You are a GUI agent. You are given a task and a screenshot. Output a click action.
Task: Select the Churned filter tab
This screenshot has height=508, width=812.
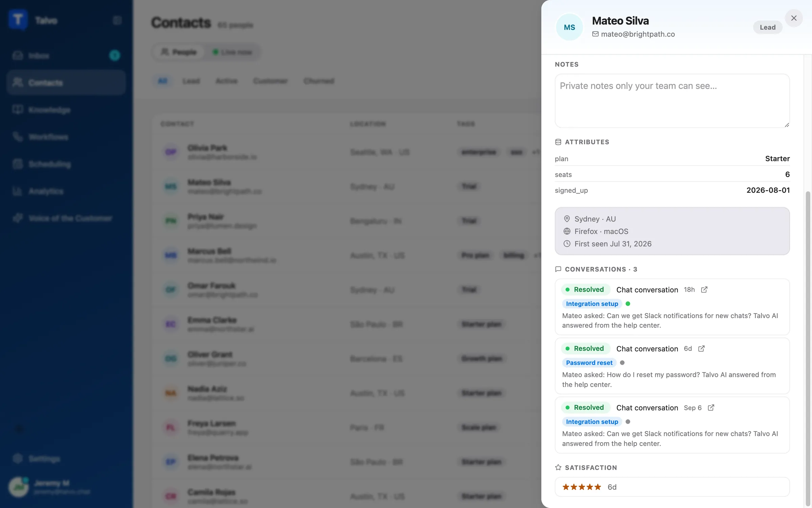click(x=319, y=81)
